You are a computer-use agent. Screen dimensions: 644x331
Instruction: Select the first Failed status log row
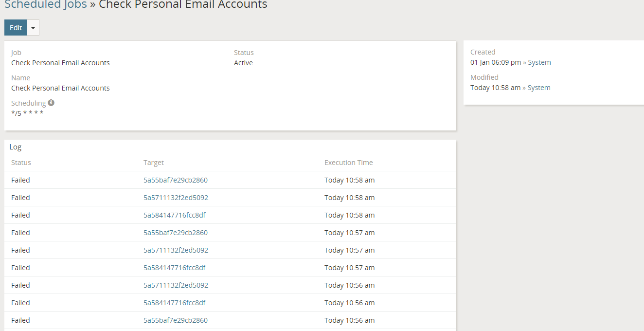point(20,180)
